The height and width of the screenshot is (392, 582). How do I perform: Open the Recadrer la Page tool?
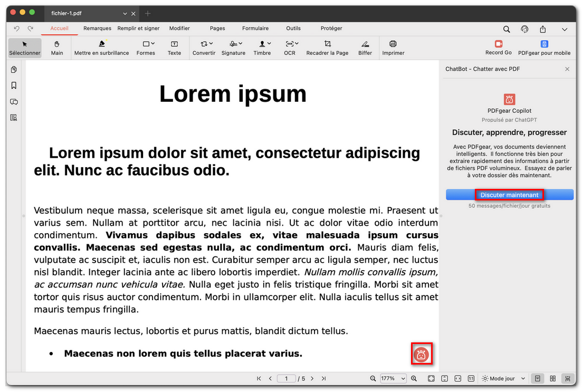point(327,47)
